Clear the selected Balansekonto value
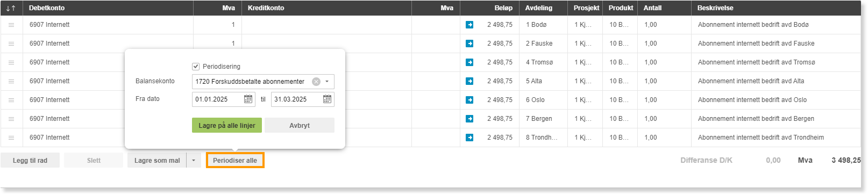The height and width of the screenshot is (195, 868). [x=316, y=82]
